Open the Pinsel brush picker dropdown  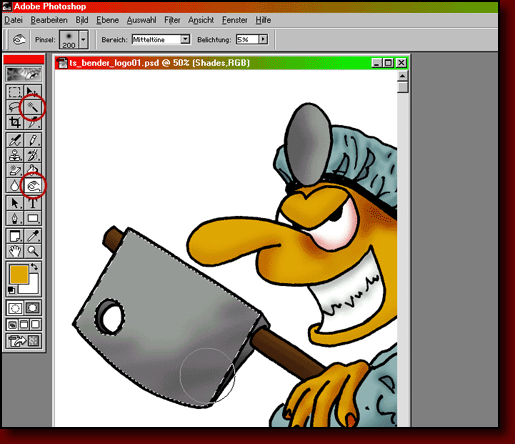coord(83,39)
